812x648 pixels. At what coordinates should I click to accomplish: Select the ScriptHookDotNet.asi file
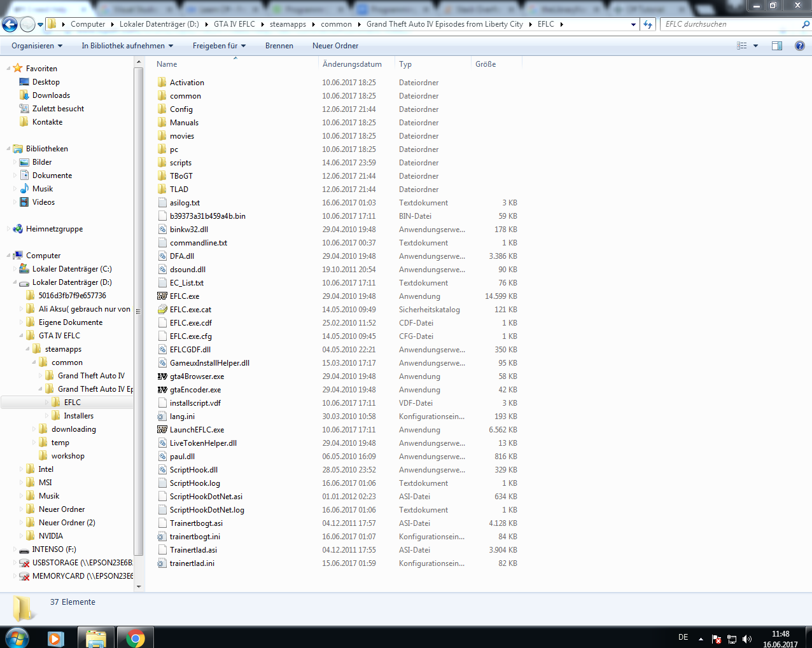point(206,497)
